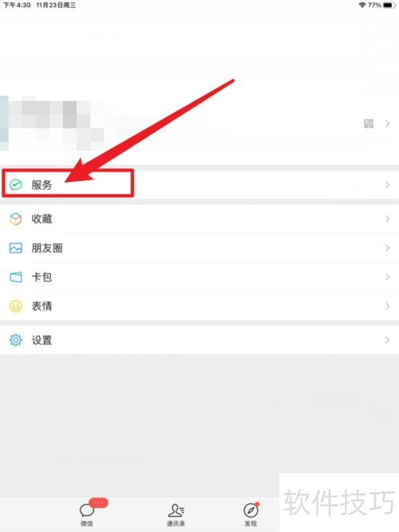Tap the 收藏 favorites cube icon
Image resolution: width=399 pixels, height=532 pixels.
16,219
